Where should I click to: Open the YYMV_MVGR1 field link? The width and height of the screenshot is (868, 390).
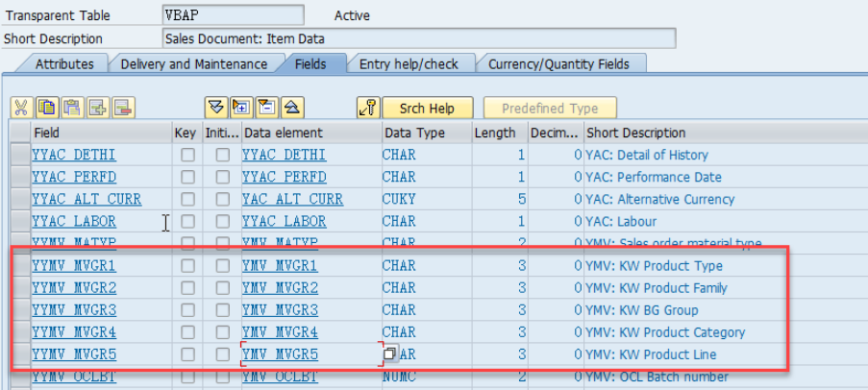click(x=74, y=265)
